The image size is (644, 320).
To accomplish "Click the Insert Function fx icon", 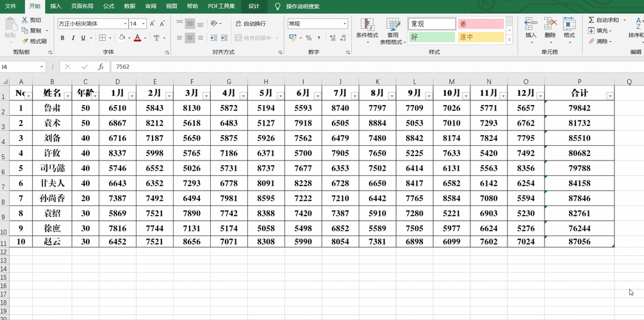I will pos(101,67).
